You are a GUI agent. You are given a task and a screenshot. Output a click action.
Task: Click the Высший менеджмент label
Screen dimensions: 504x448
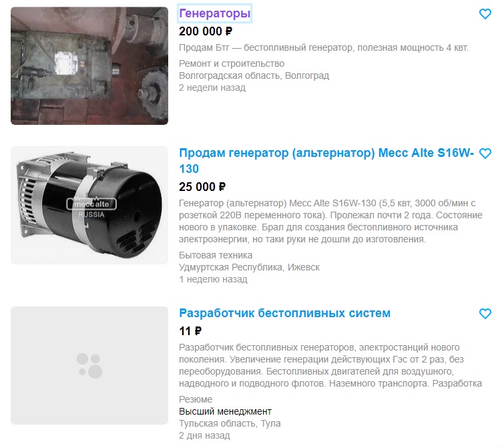[225, 411]
